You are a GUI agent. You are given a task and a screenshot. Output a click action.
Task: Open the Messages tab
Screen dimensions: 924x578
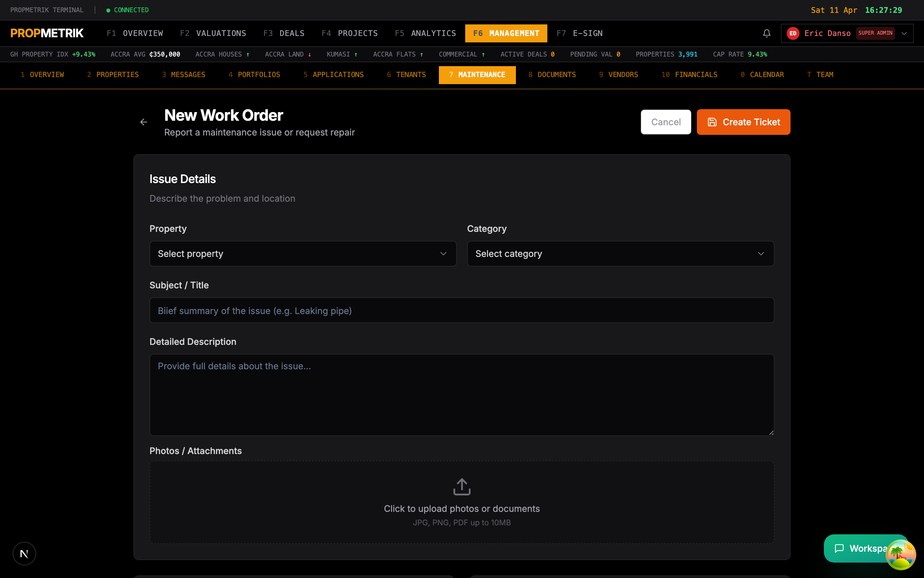click(183, 74)
